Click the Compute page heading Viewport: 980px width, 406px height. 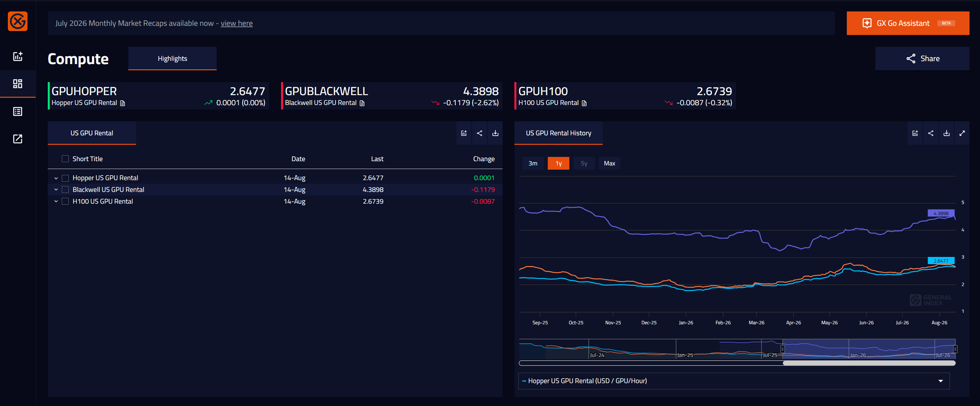78,59
